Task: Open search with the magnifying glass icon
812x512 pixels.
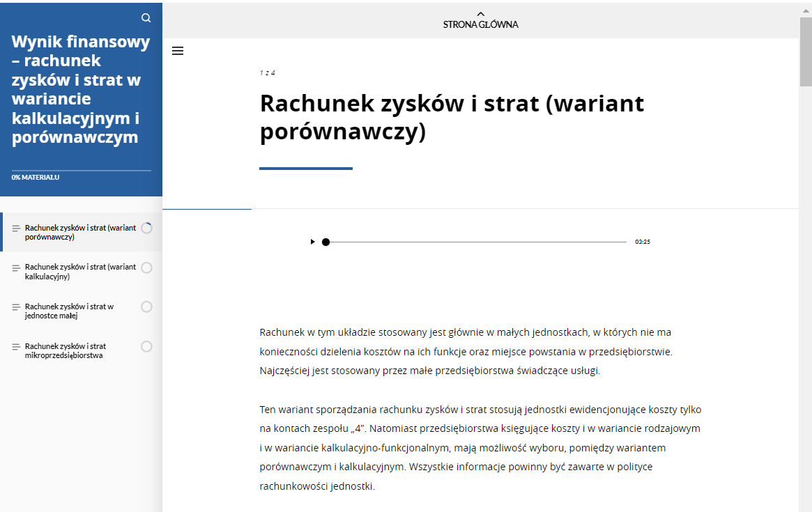Action: pos(146,18)
